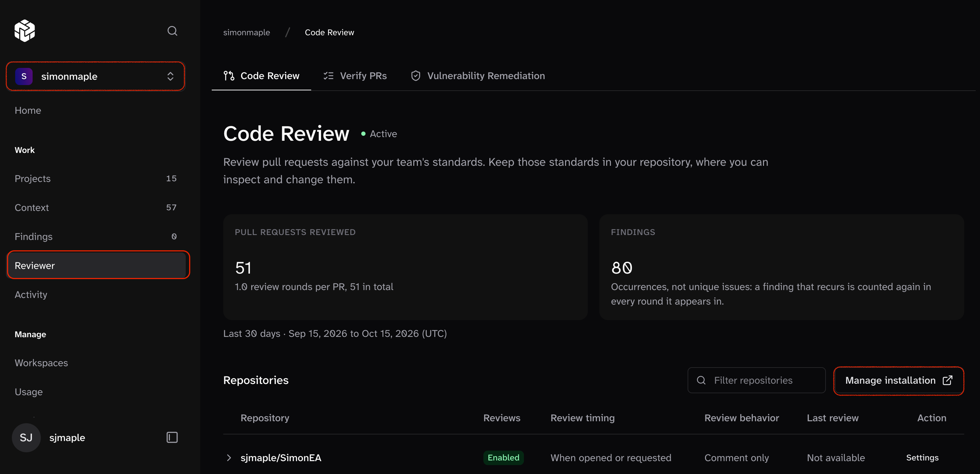The height and width of the screenshot is (474, 980).
Task: Click the sjmaple username in sidebar footer
Action: [x=67, y=437]
